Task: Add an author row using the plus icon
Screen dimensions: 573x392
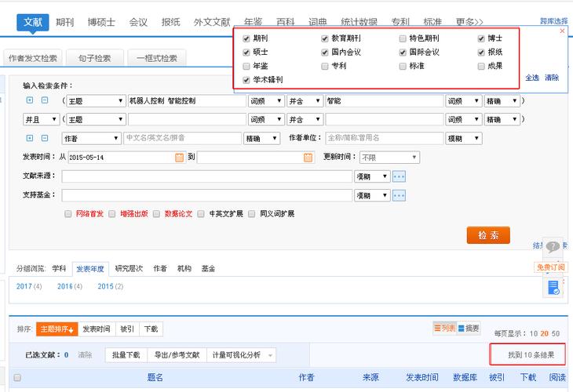Action: click(30, 138)
